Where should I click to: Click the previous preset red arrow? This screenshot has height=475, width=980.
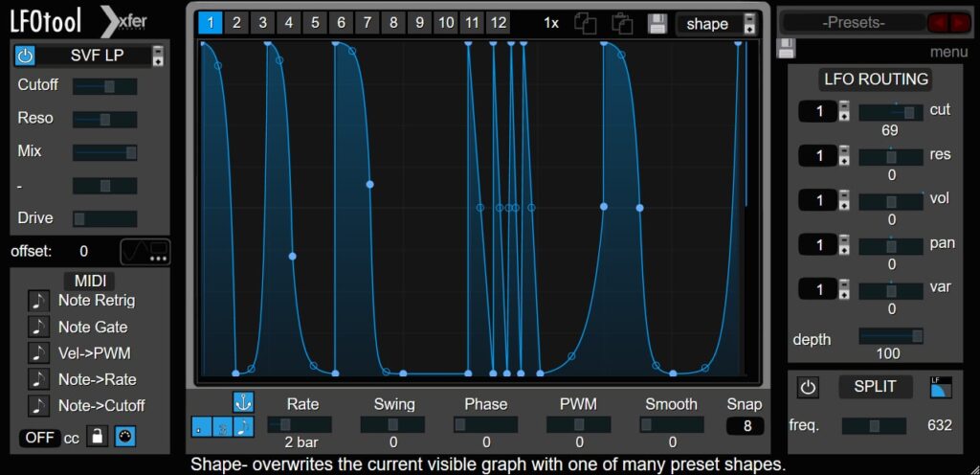938,23
